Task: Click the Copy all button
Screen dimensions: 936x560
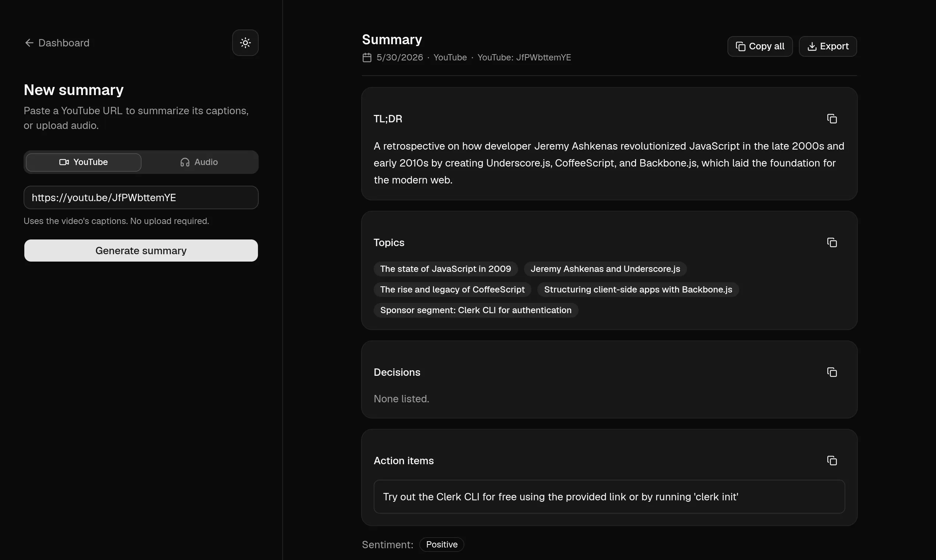Action: 760,46
